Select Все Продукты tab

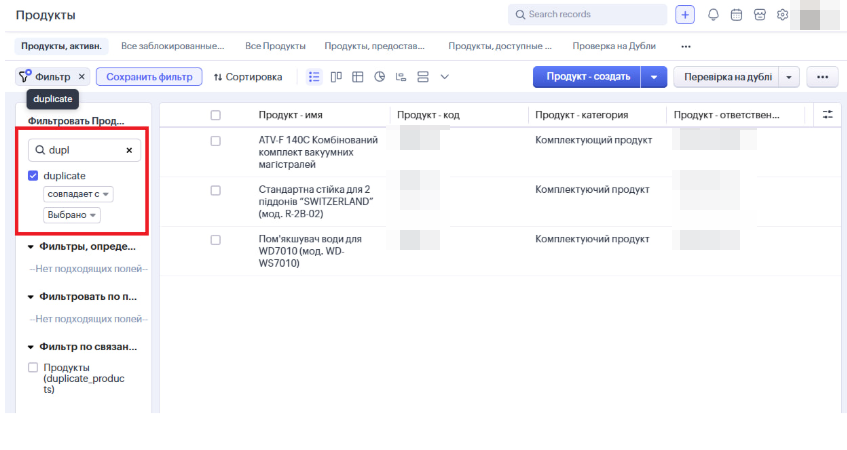click(x=275, y=46)
